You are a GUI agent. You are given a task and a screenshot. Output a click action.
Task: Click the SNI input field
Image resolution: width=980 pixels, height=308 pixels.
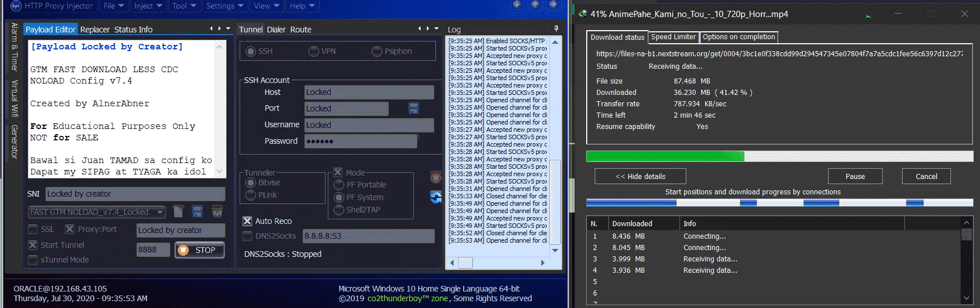click(135, 194)
